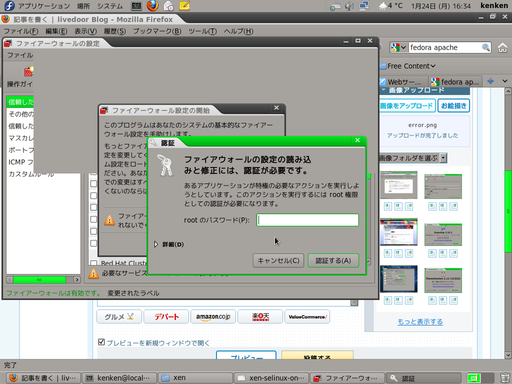Expand the 詳細(D) details section
512x384 pixels.
click(x=156, y=244)
